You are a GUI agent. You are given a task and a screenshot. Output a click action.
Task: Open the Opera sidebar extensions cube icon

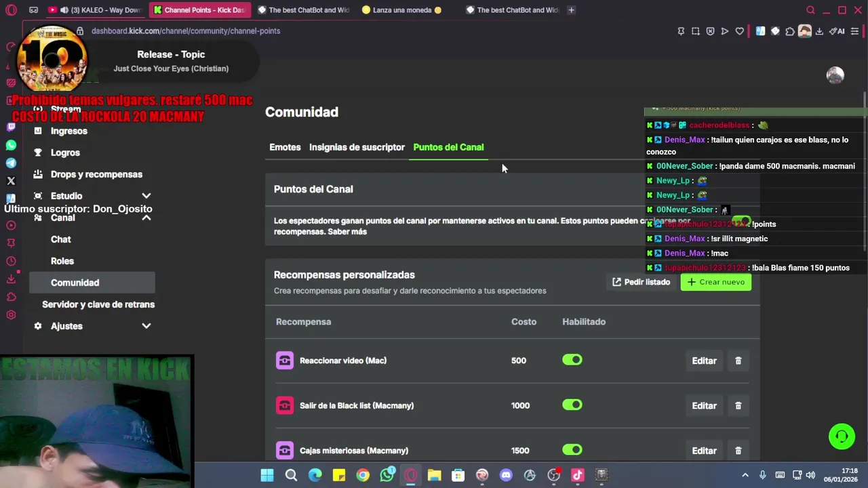point(11,297)
